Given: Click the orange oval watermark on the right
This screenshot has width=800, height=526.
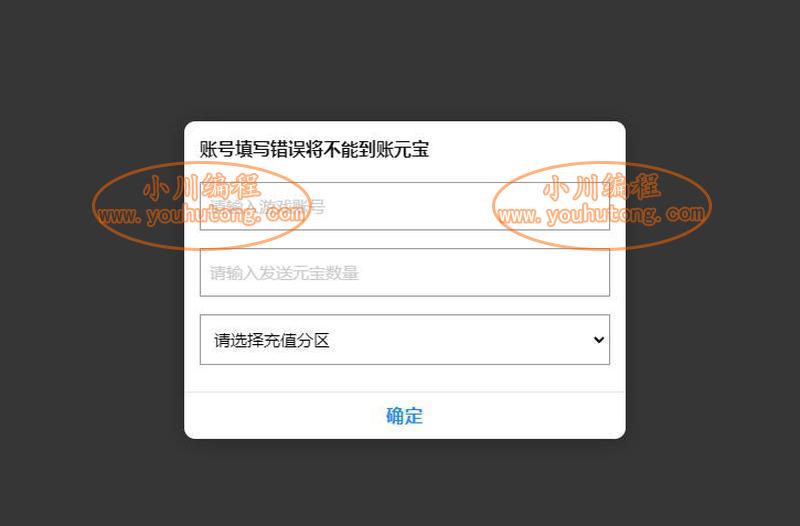Looking at the screenshot, I should tap(602, 206).
